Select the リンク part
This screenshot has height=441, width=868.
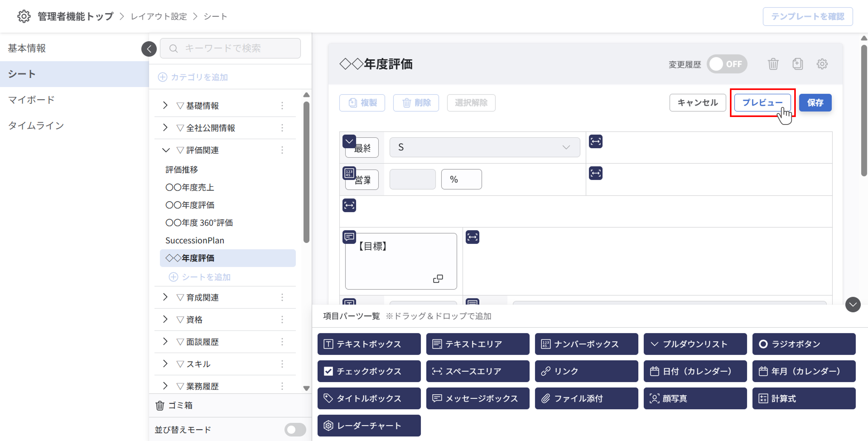[x=586, y=371]
